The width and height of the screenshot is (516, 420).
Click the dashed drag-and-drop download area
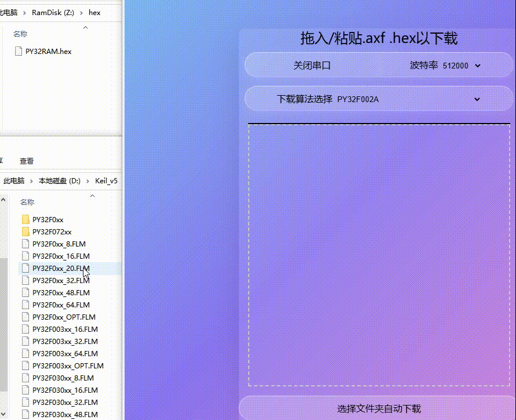pyautogui.click(x=379, y=255)
